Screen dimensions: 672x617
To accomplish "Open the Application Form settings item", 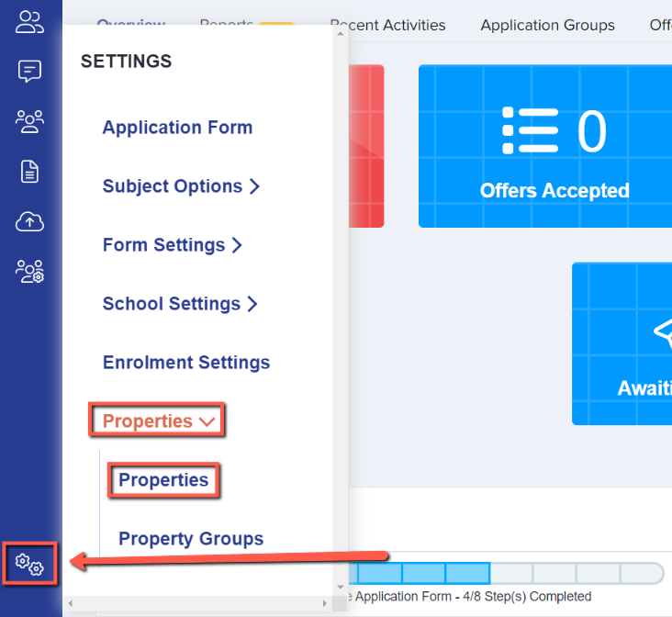I will (177, 128).
